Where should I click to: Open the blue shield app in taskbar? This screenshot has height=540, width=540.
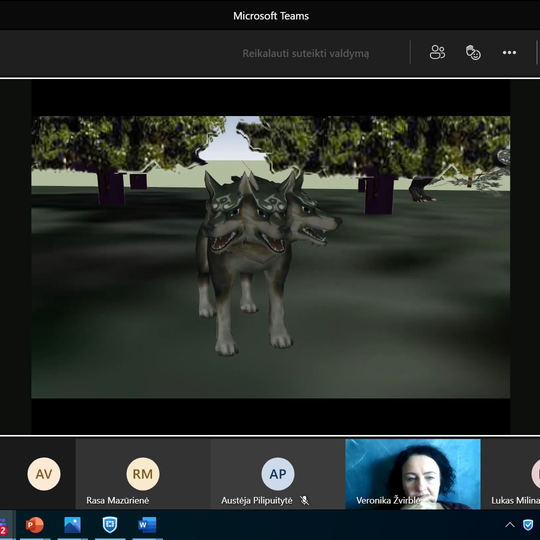click(x=110, y=525)
